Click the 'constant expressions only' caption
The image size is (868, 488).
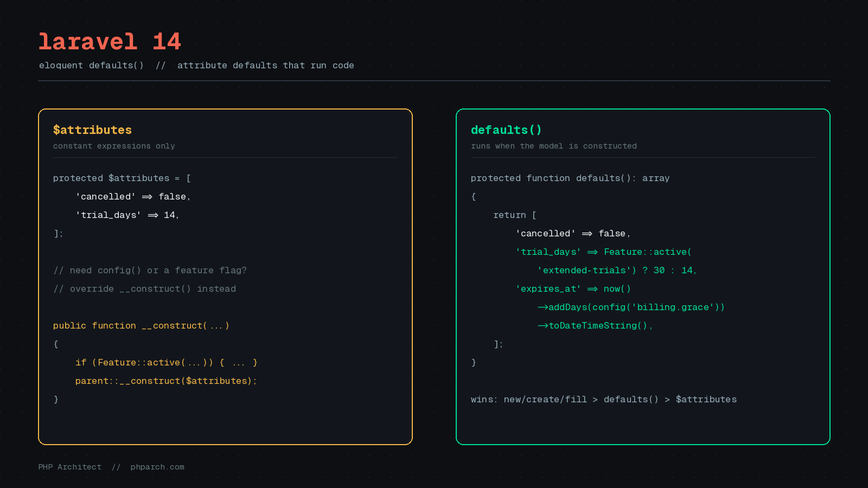[x=114, y=146]
